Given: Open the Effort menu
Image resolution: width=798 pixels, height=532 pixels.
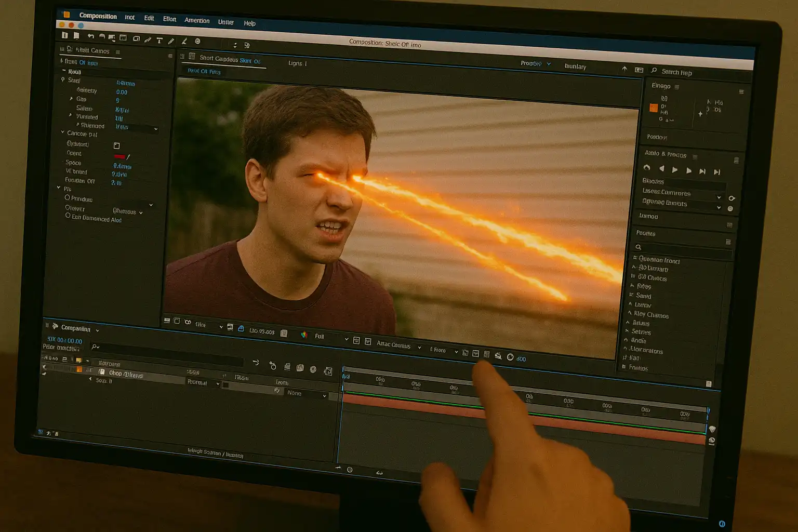Looking at the screenshot, I should (169, 19).
